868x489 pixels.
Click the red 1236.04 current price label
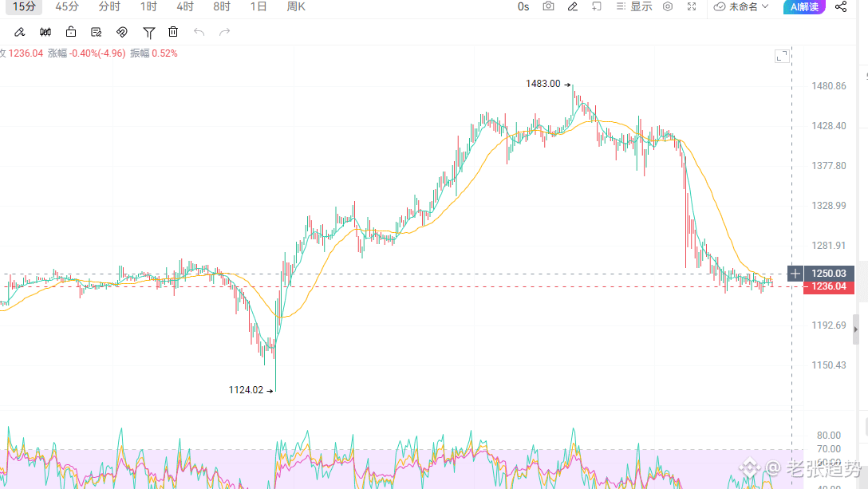coord(829,286)
